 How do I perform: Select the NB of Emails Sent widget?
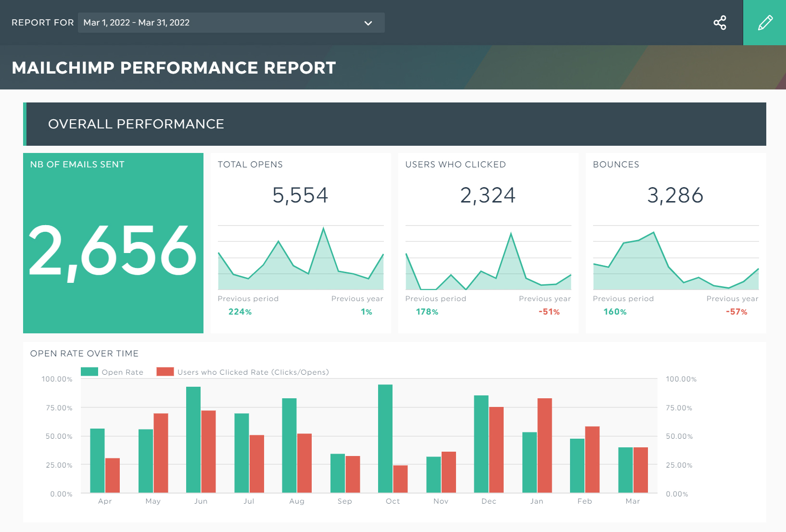113,243
